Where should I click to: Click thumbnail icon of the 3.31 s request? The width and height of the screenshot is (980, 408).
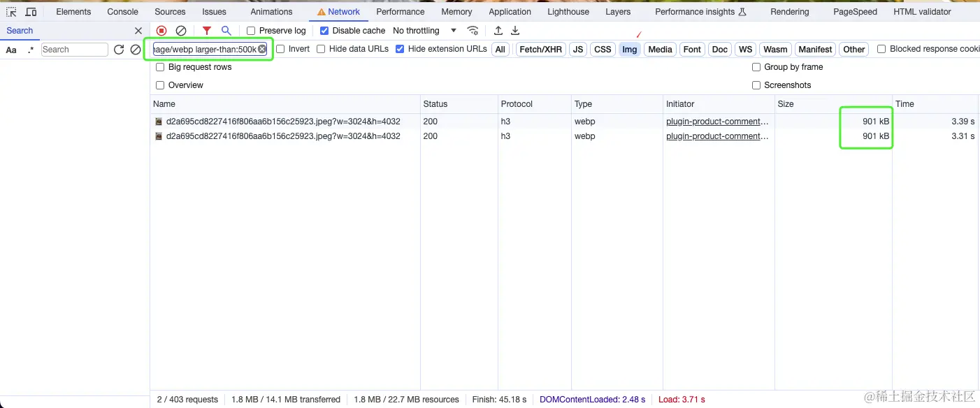pyautogui.click(x=159, y=136)
